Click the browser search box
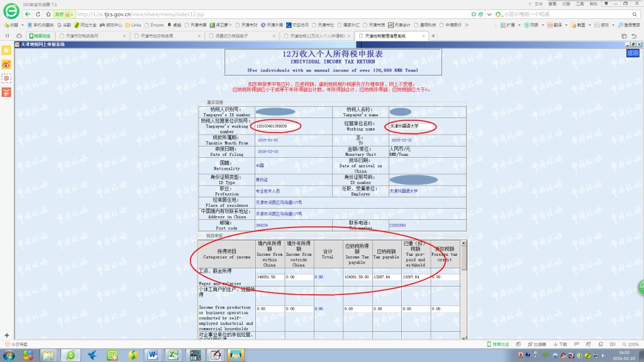The image size is (644, 362). (567, 14)
